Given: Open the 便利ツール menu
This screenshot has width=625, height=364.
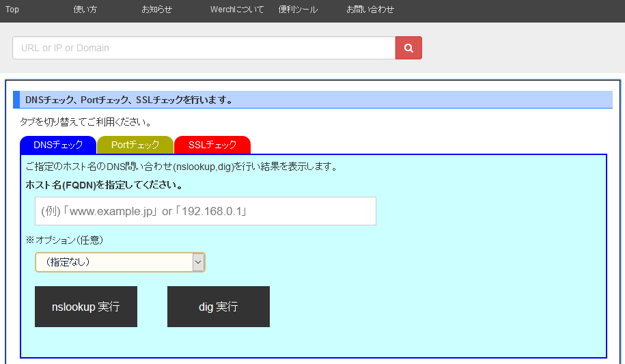Looking at the screenshot, I should pos(298,10).
